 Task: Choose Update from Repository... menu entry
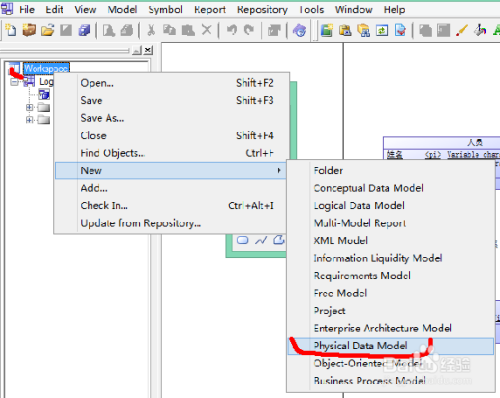tap(171, 223)
